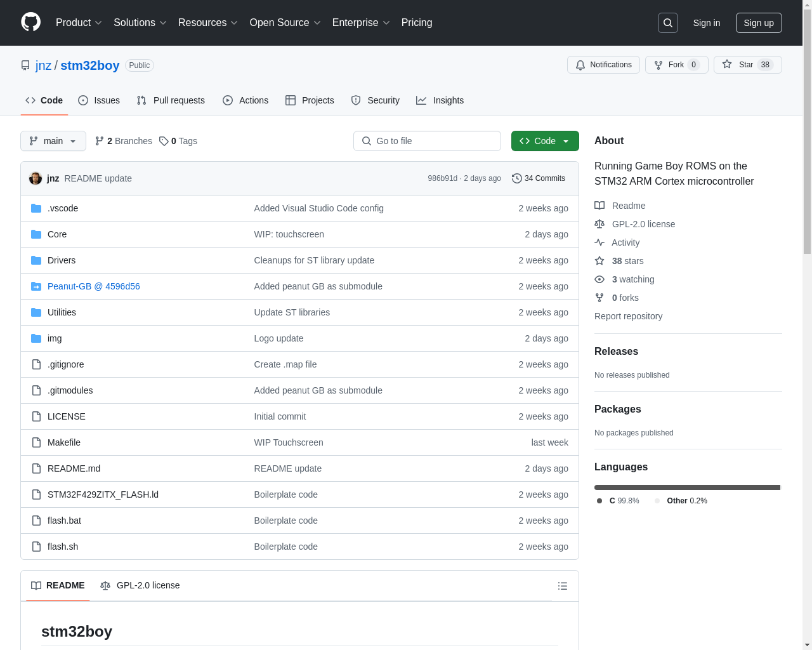Screen dimensions: 812x650
Task: Open the README outline list icon
Action: (x=563, y=586)
